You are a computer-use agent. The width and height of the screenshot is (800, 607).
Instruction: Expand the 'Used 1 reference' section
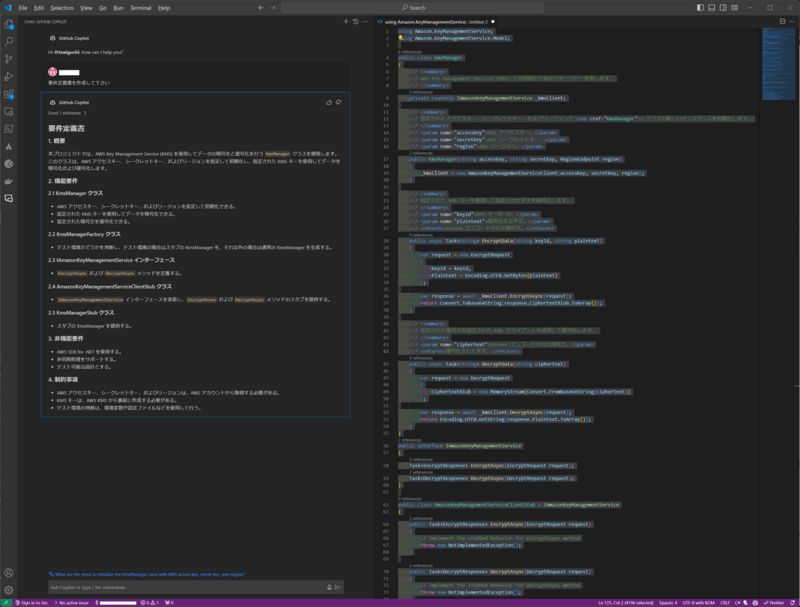[67, 113]
